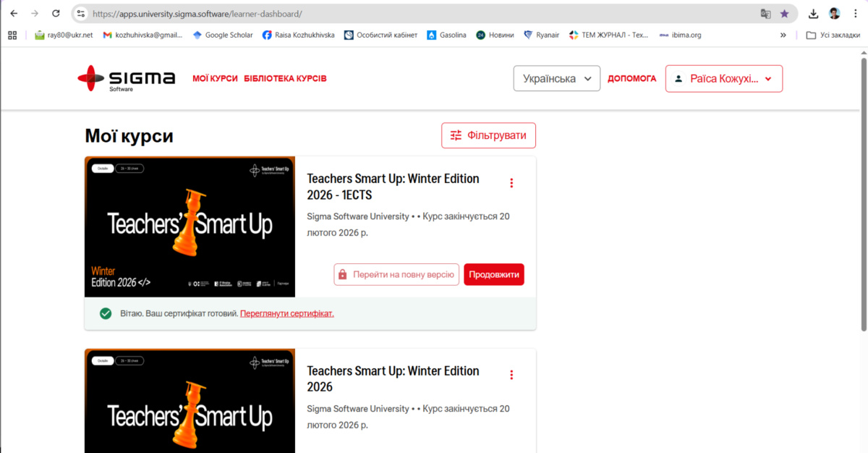Click the bookmark star icon in address bar
Image resolution: width=868 pixels, height=453 pixels.
tap(784, 14)
